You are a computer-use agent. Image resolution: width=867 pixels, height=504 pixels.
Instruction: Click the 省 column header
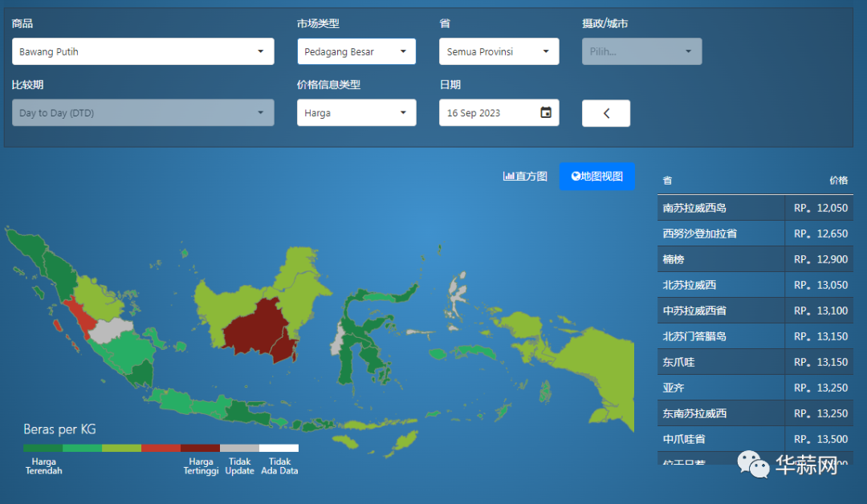point(667,180)
